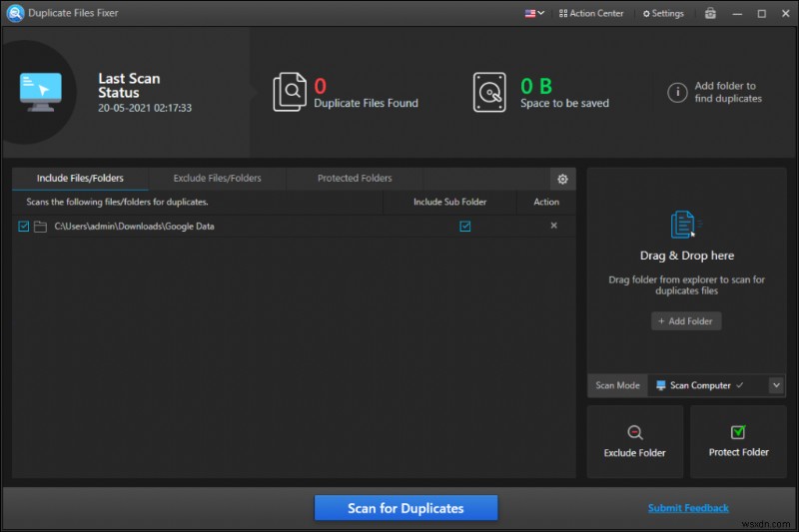The height and width of the screenshot is (532, 799).
Task: Click the Exclude Folder magnifier tile
Action: (x=635, y=440)
